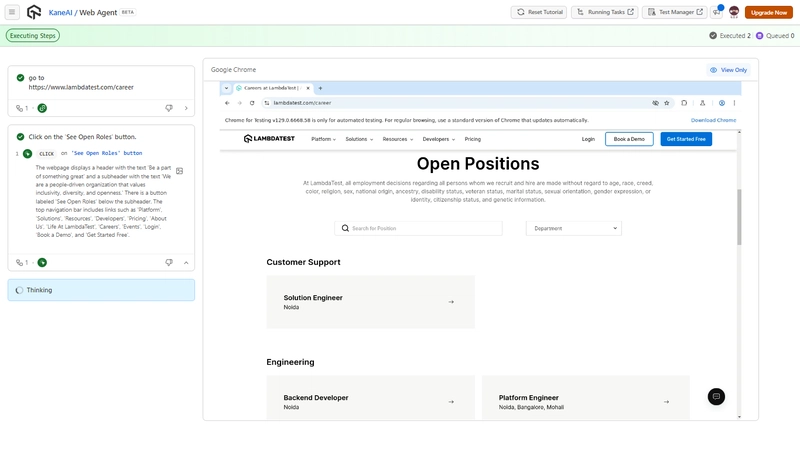This screenshot has width=800, height=449.
Task: Click the link count icon on 'See Open Roles' step
Action: click(x=19, y=262)
